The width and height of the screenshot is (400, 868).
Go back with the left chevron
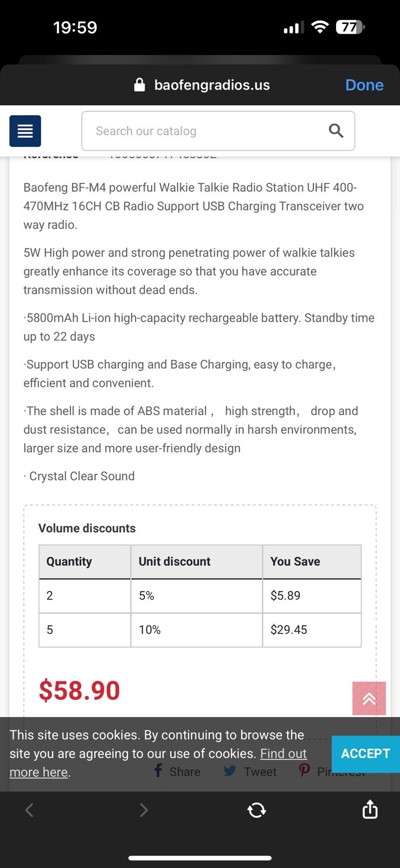pos(29,810)
